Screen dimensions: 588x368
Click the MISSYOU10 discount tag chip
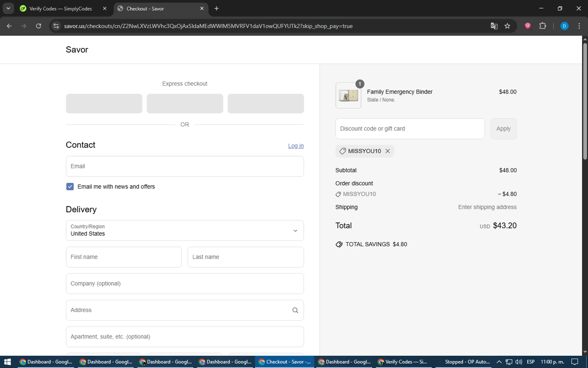pyautogui.click(x=365, y=151)
